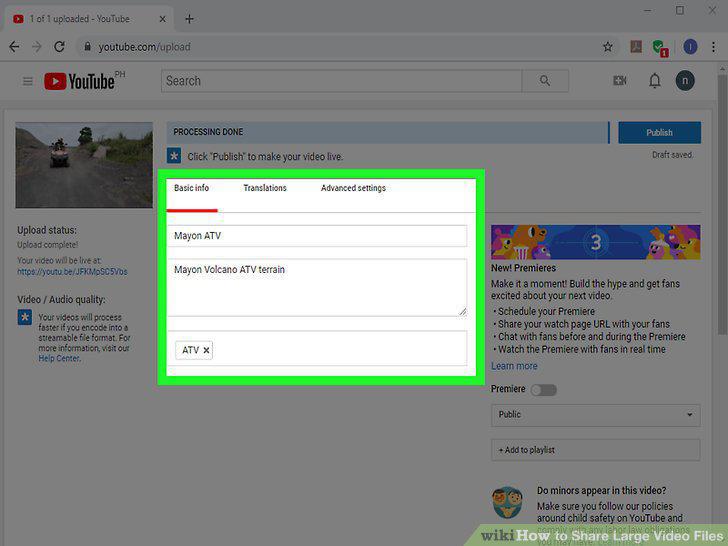Click the lock icon in address bar
The width and height of the screenshot is (728, 546).
(87, 46)
